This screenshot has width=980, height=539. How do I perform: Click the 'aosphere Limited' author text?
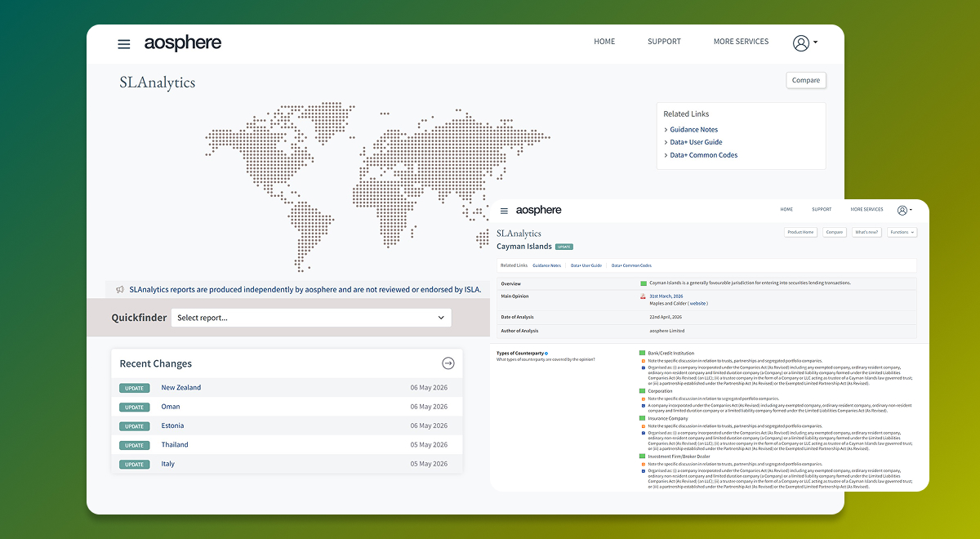(667, 331)
